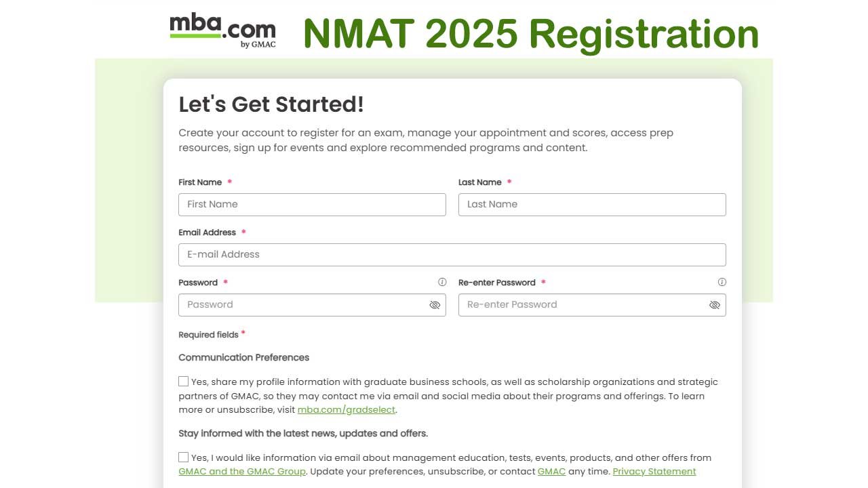Click the First Name input field
Viewport: 868px width, 488px height.
(x=312, y=204)
